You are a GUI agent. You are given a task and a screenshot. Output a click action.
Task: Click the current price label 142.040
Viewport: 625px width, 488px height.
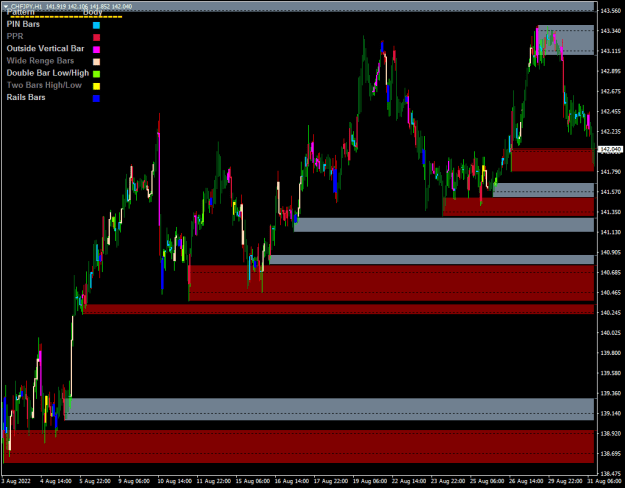(611, 149)
